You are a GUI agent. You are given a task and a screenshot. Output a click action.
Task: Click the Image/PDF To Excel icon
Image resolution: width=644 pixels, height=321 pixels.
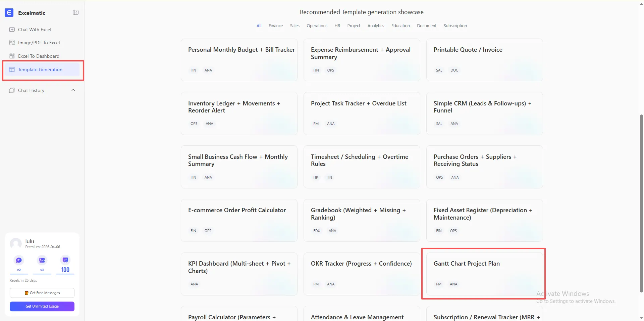[x=12, y=43]
